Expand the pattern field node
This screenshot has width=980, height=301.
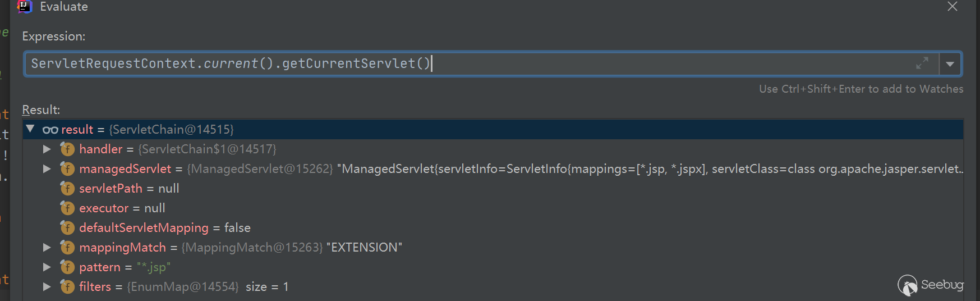[47, 267]
